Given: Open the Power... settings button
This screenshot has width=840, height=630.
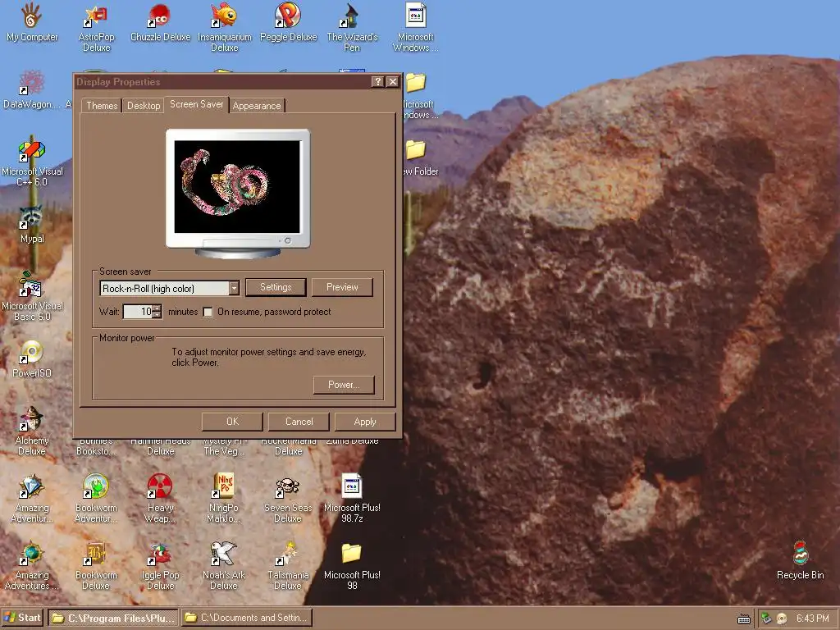Looking at the screenshot, I should pos(344,385).
